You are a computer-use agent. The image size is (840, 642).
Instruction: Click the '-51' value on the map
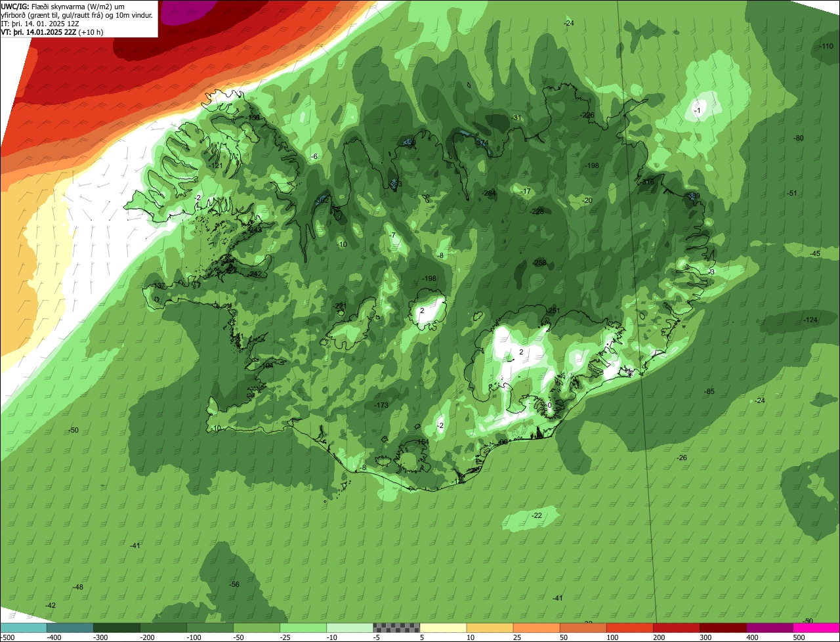[x=792, y=193]
